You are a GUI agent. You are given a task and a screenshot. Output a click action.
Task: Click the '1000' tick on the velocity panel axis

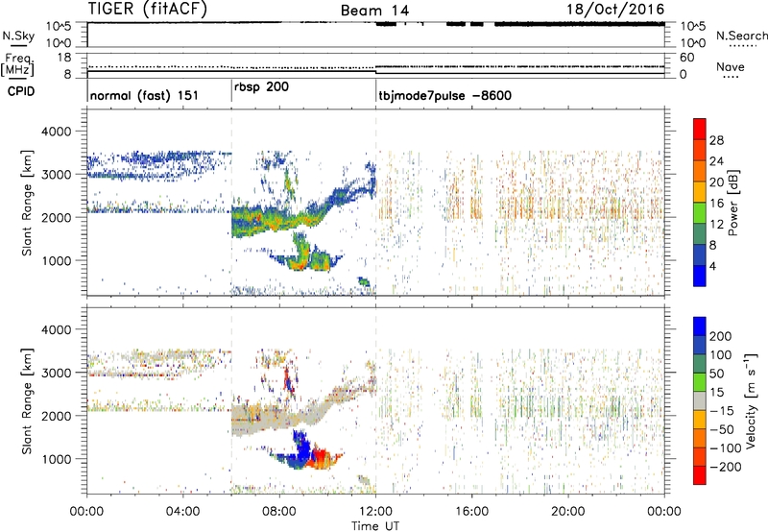pos(56,460)
